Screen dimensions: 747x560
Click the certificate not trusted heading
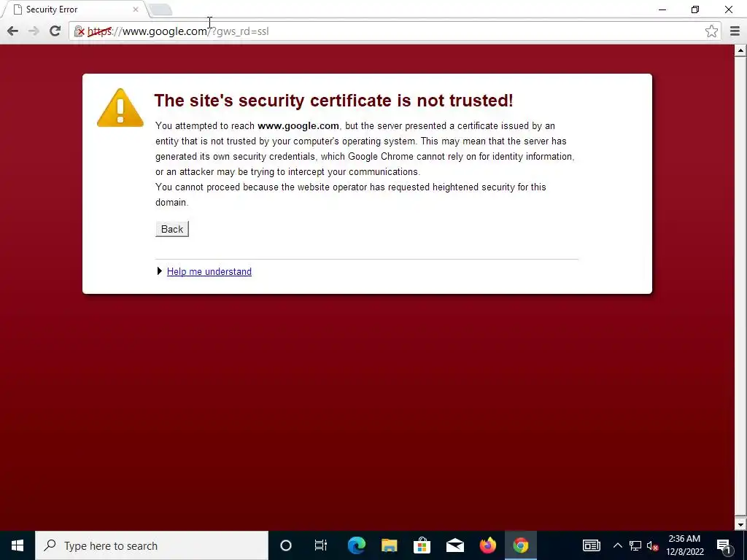pyautogui.click(x=333, y=101)
